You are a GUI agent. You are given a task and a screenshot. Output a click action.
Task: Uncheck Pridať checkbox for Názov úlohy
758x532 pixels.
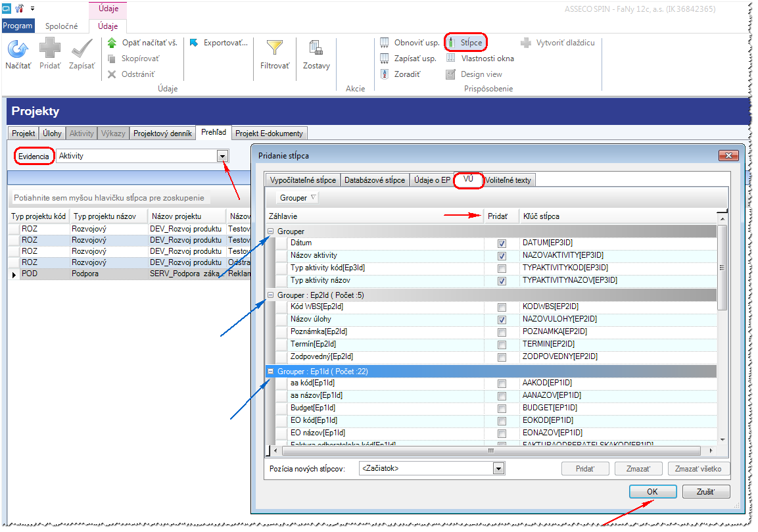click(502, 320)
